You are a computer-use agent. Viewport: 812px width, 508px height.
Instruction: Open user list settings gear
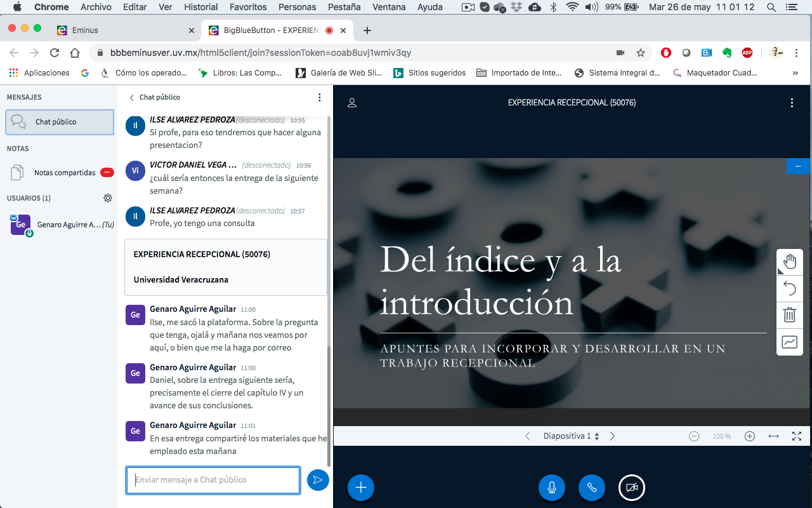click(108, 198)
